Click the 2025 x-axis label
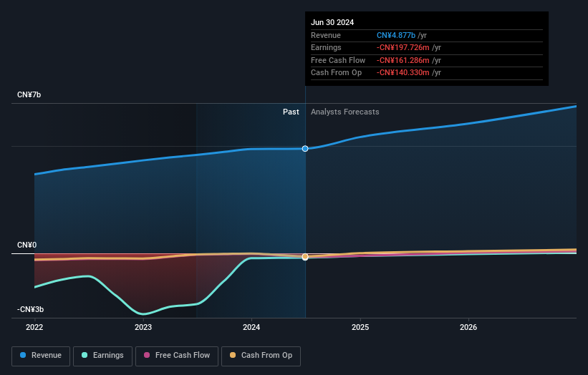This screenshot has width=588, height=375. 360,327
